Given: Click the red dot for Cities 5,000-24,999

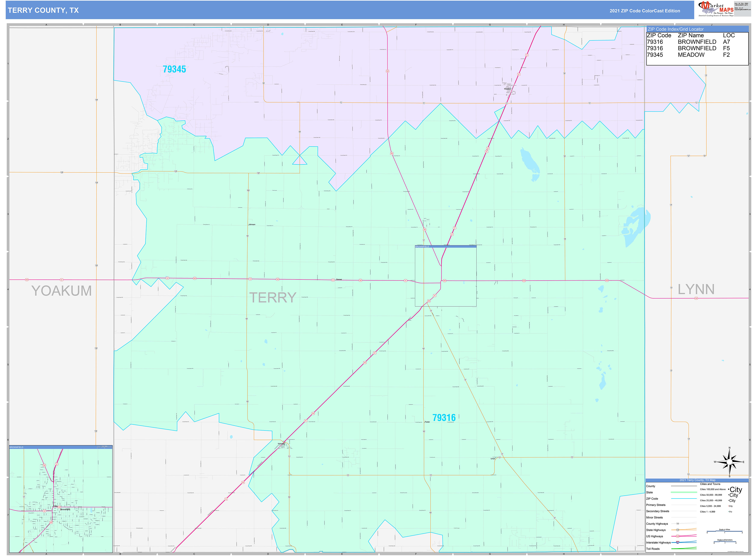Looking at the screenshot, I should tap(728, 506).
